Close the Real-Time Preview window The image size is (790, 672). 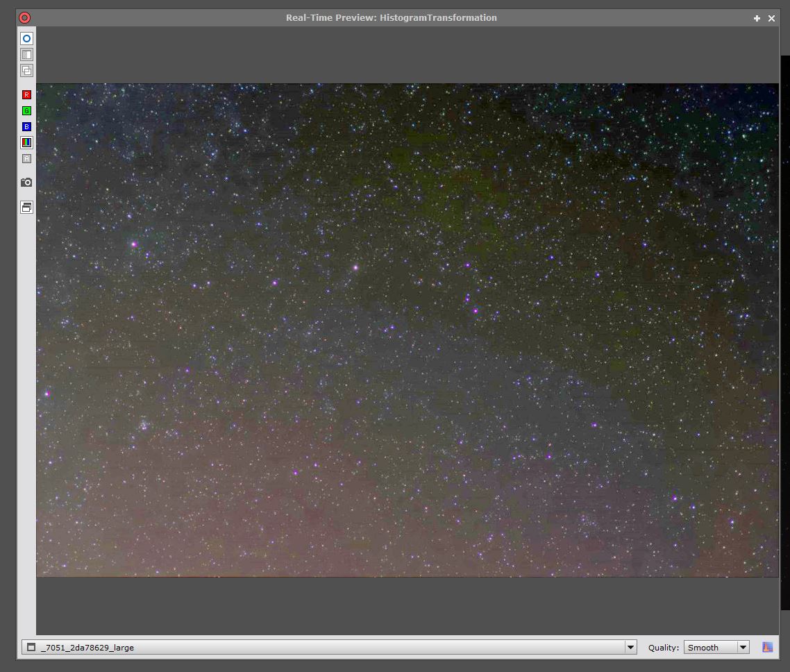click(771, 19)
